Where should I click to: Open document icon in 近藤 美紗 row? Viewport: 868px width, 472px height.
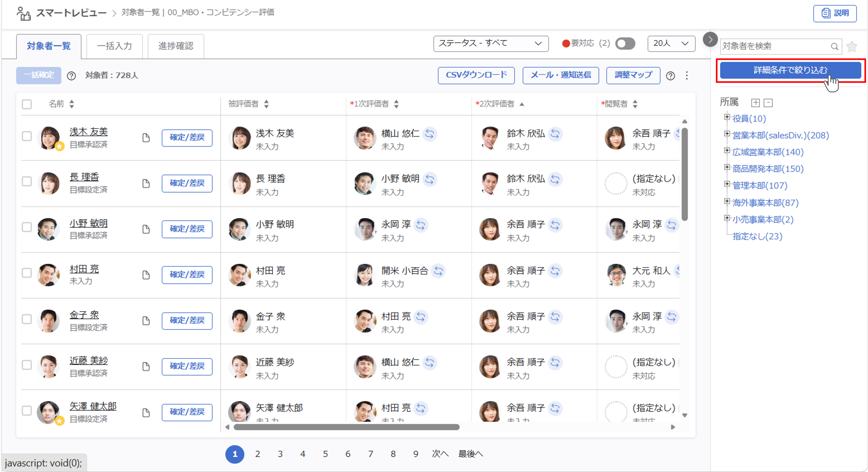(x=146, y=366)
